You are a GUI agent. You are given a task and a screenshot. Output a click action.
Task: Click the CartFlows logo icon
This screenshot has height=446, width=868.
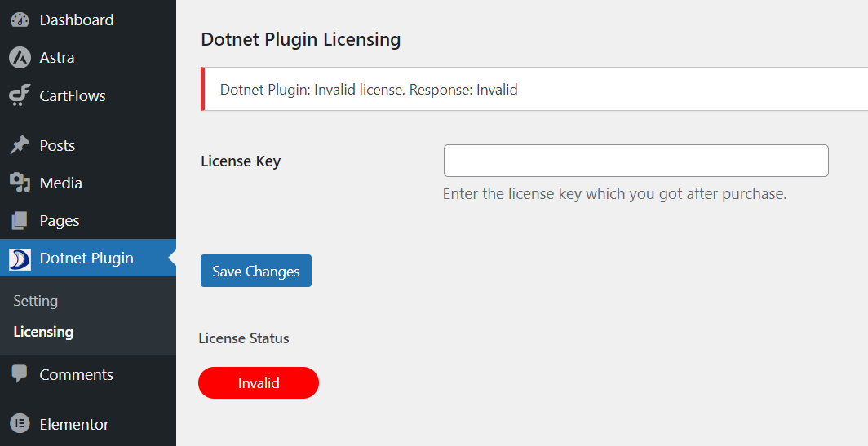click(20, 95)
